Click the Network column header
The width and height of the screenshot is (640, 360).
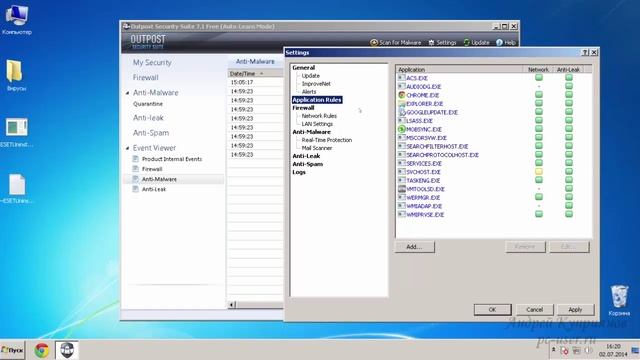(538, 70)
